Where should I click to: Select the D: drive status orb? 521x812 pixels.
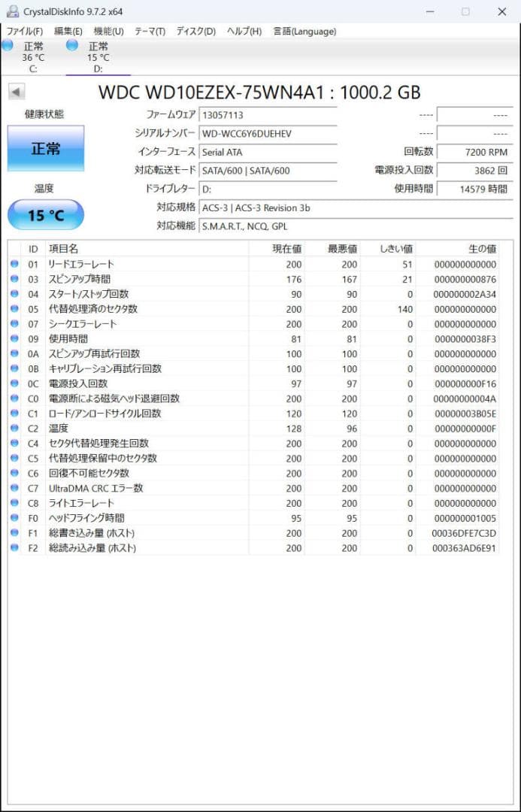[72, 45]
